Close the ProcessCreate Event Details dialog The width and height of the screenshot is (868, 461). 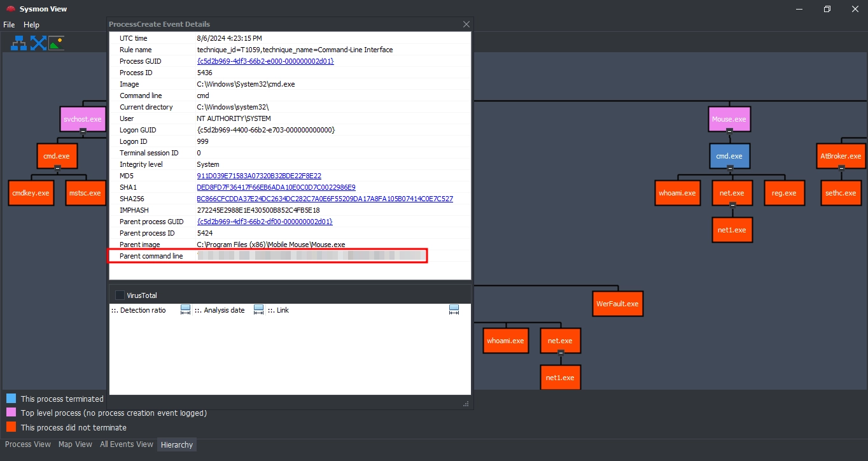pyautogui.click(x=466, y=24)
